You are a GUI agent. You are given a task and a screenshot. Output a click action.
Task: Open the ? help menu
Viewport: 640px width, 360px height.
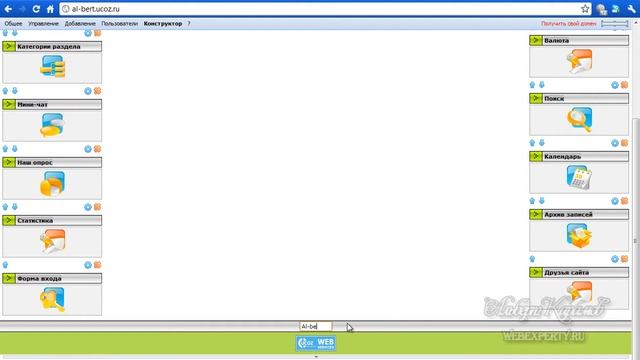189,24
